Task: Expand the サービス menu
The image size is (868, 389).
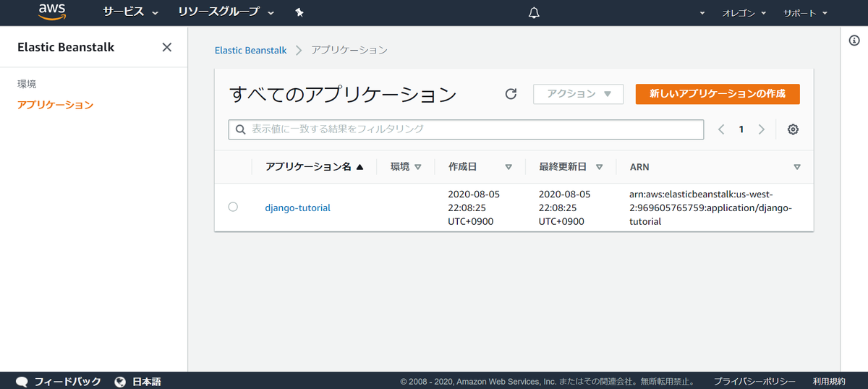Action: [131, 12]
